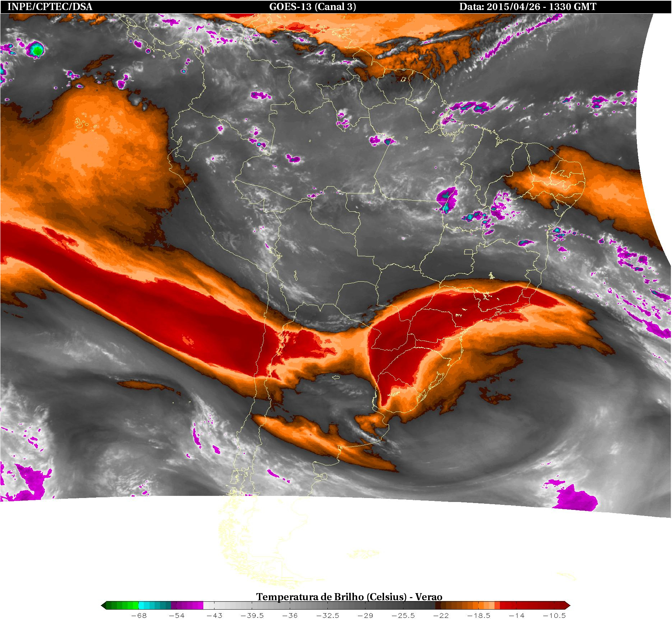Click the INPE/CPTEC/DSA header text

50,7
